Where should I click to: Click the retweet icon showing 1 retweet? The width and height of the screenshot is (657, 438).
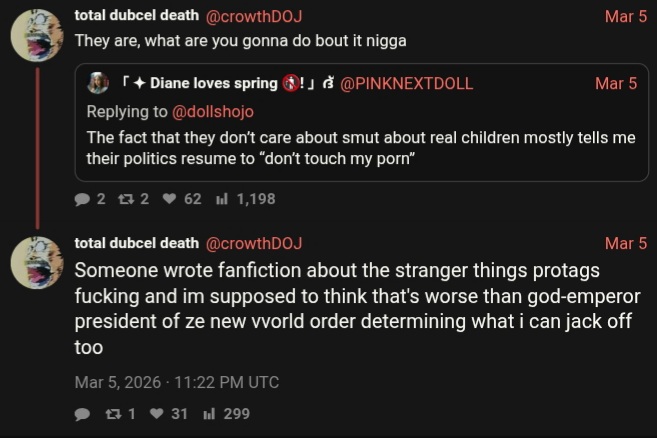(x=112, y=414)
